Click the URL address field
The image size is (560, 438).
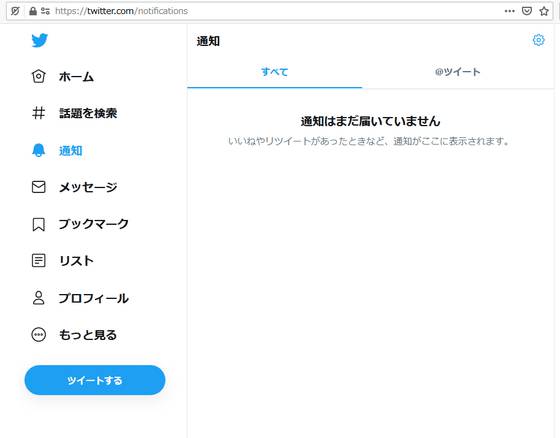click(279, 11)
